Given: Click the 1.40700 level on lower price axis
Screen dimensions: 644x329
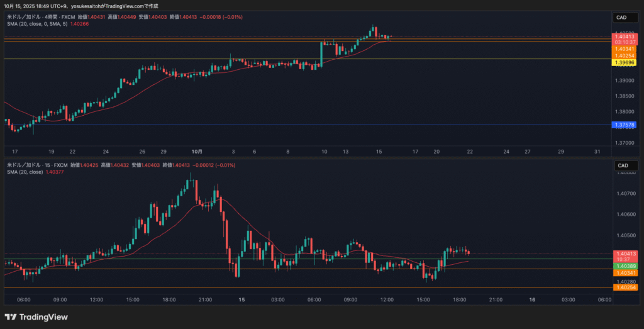Looking at the screenshot, I should [x=624, y=193].
